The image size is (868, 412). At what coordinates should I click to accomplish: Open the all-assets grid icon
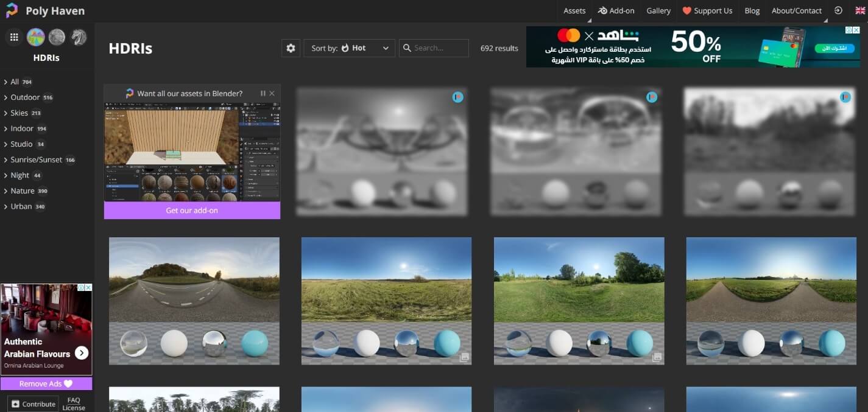[x=13, y=37]
